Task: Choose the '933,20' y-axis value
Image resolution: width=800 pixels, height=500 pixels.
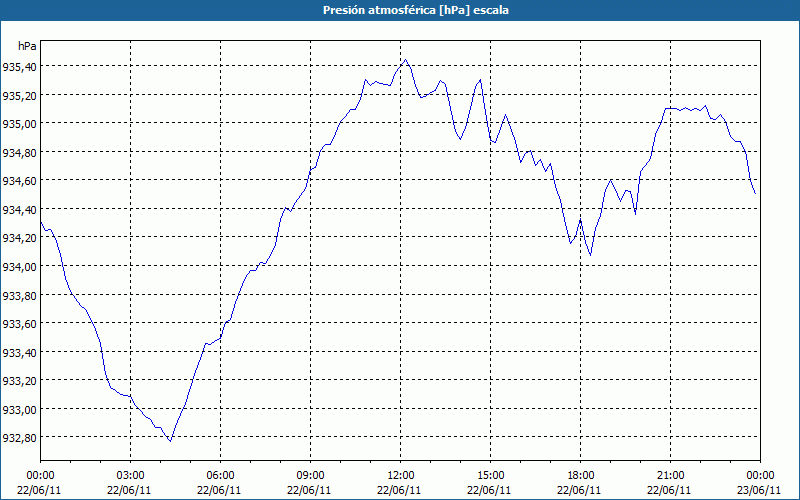Action: [x=18, y=381]
